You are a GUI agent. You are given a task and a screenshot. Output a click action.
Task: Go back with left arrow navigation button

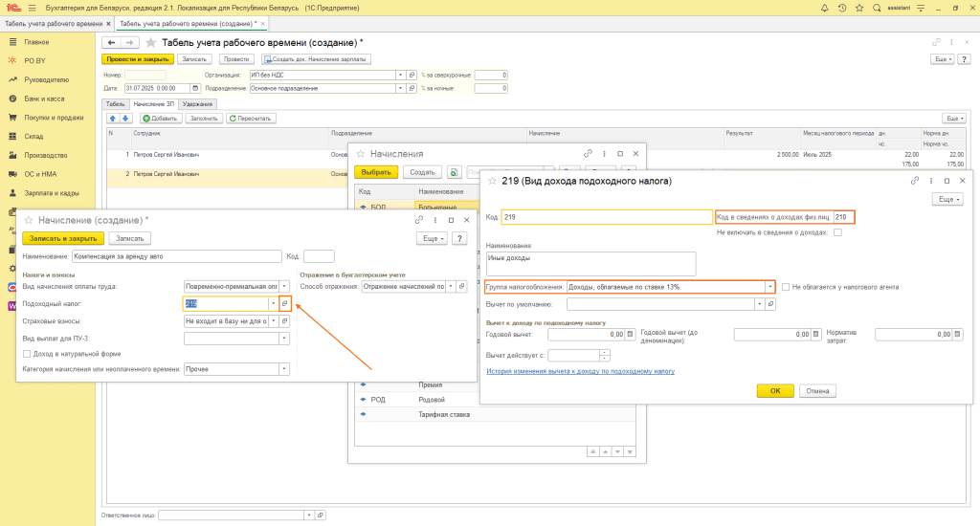click(111, 42)
